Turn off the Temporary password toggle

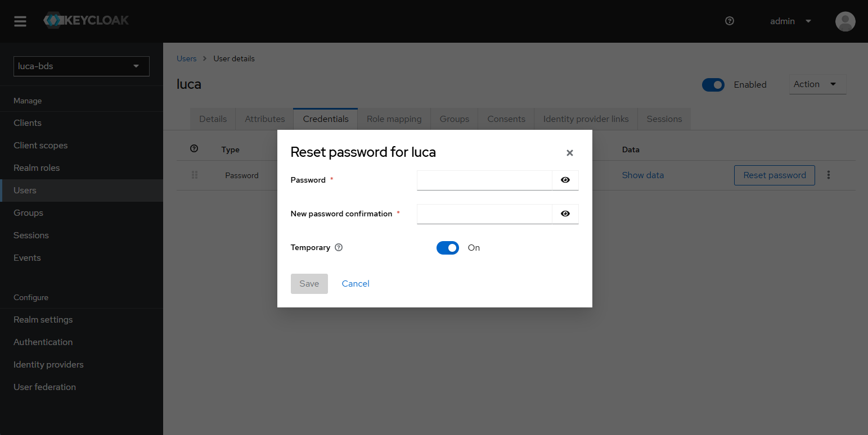click(x=448, y=247)
